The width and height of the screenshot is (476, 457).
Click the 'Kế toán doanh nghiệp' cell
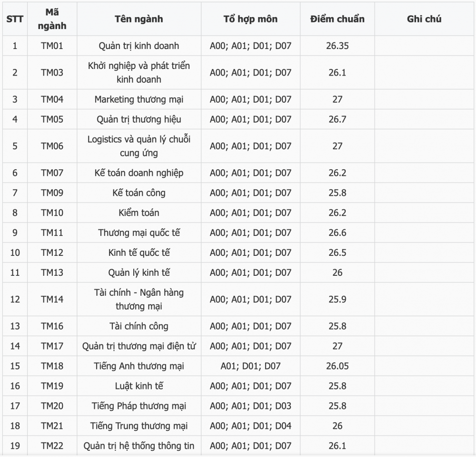click(x=139, y=173)
